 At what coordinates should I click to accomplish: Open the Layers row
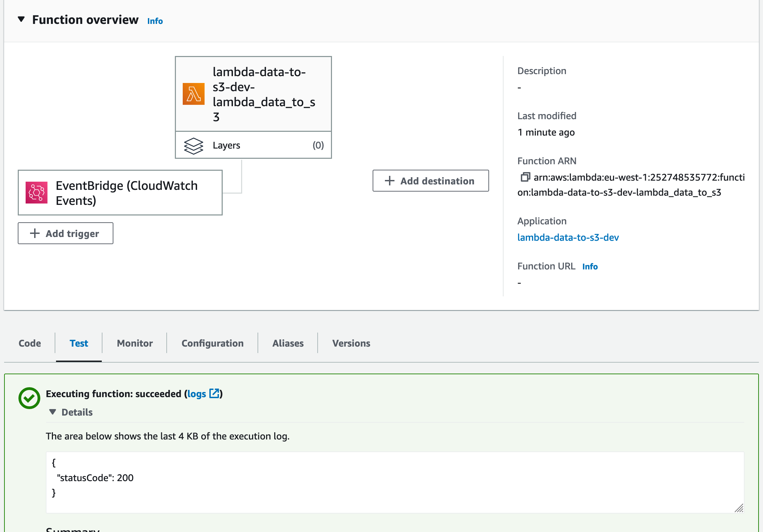(x=253, y=145)
